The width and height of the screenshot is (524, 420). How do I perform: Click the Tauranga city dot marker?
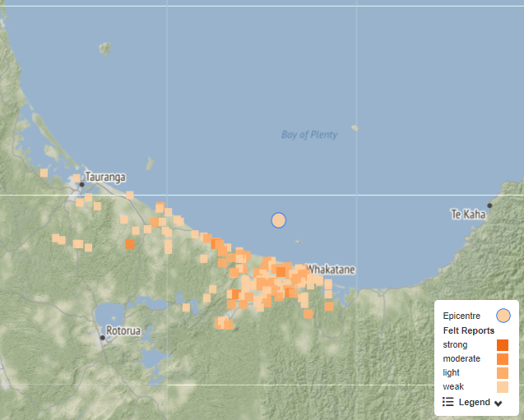[82, 185]
